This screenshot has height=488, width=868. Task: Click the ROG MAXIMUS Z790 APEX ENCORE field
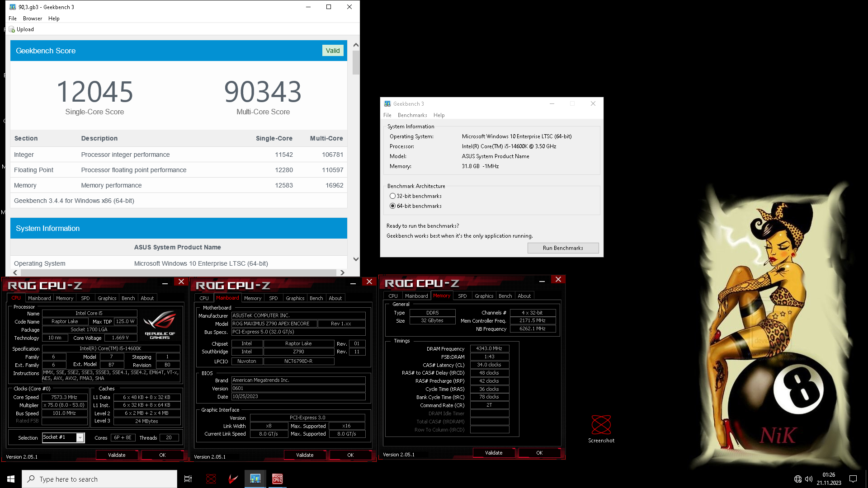pyautogui.click(x=274, y=324)
